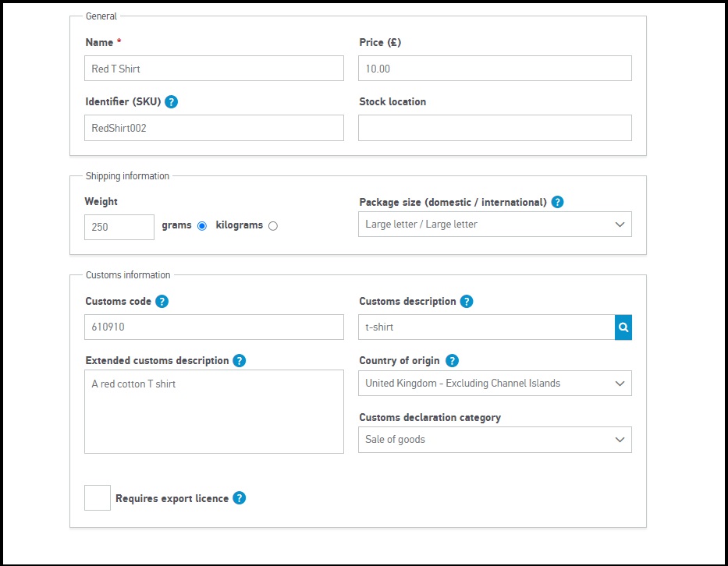The width and height of the screenshot is (728, 566).
Task: Click the Weight field showing 250
Action: (x=119, y=228)
